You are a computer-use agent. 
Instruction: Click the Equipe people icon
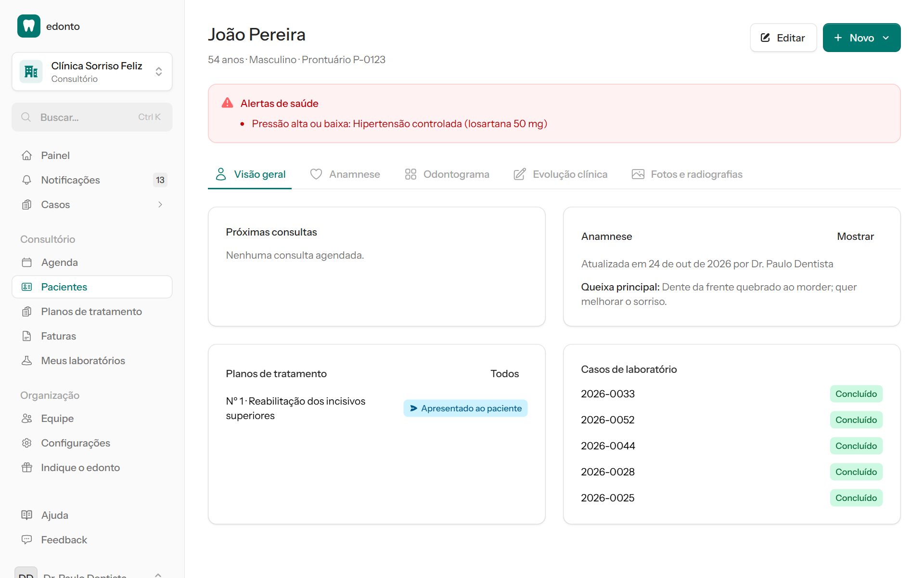[x=27, y=419]
